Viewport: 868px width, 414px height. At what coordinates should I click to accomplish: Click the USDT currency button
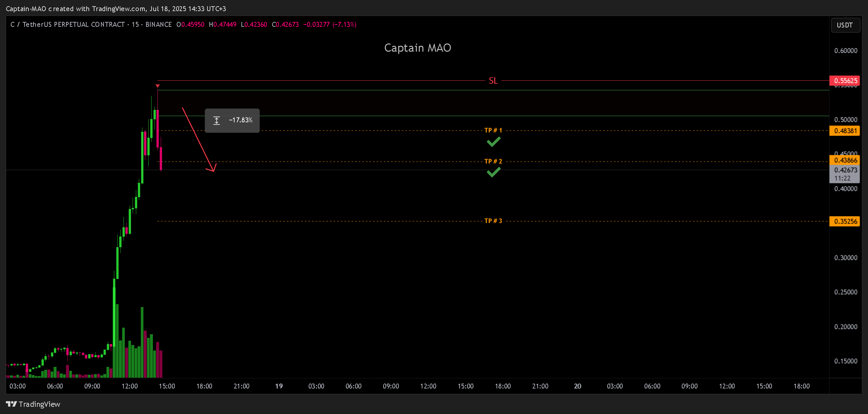(845, 25)
